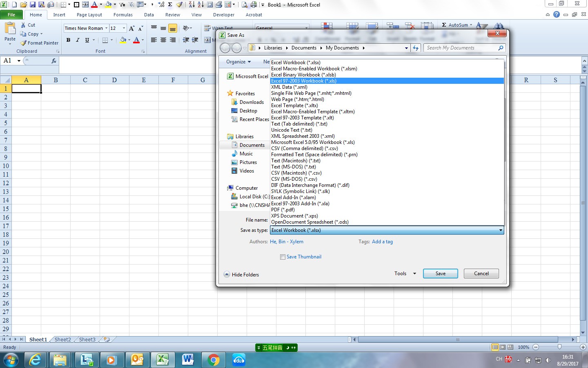Click the Add a tag link
This screenshot has width=588, height=368.
(x=382, y=242)
